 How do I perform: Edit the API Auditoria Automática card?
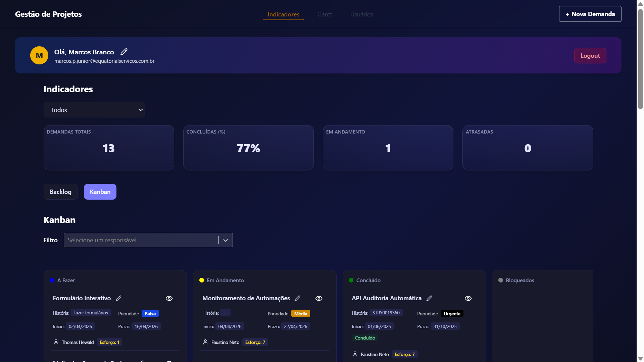point(429,298)
